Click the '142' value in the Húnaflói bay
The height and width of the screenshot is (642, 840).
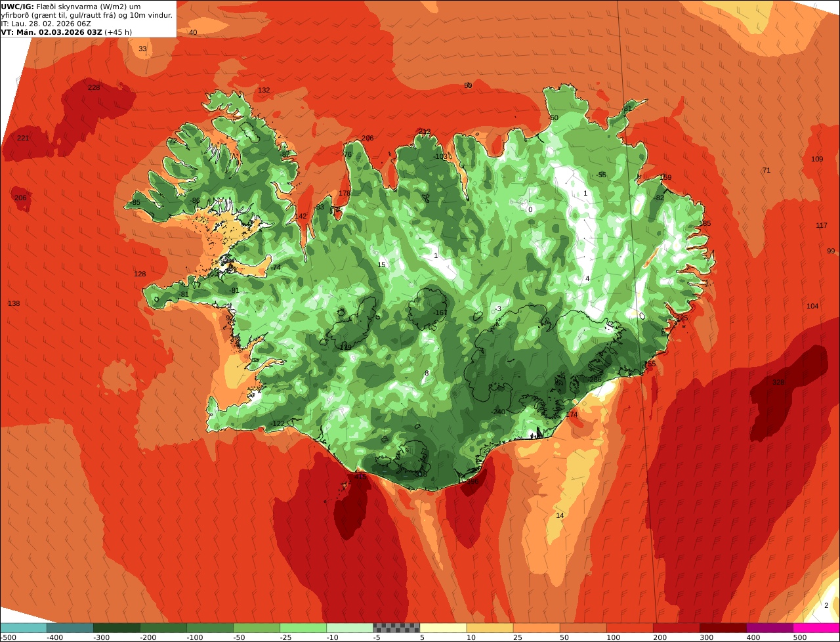(301, 216)
